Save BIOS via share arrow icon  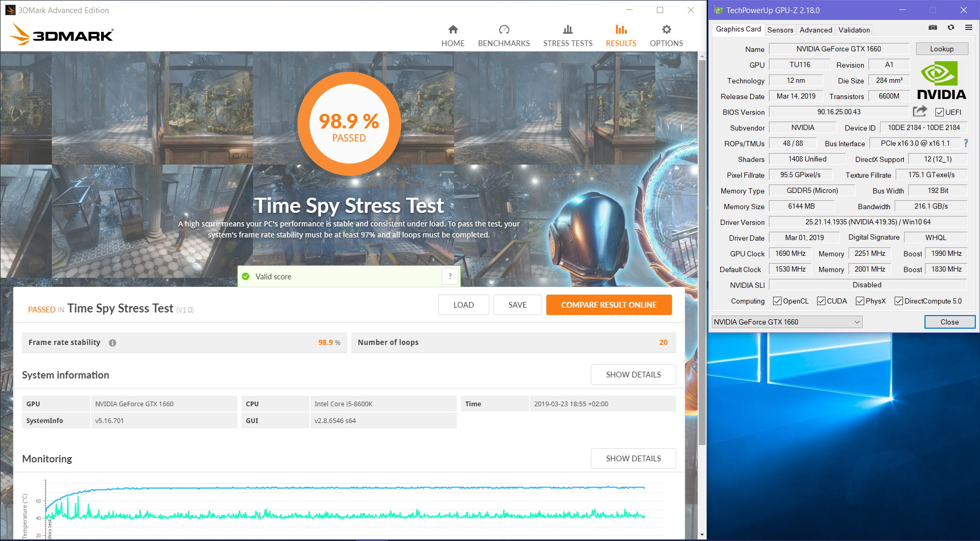[920, 111]
